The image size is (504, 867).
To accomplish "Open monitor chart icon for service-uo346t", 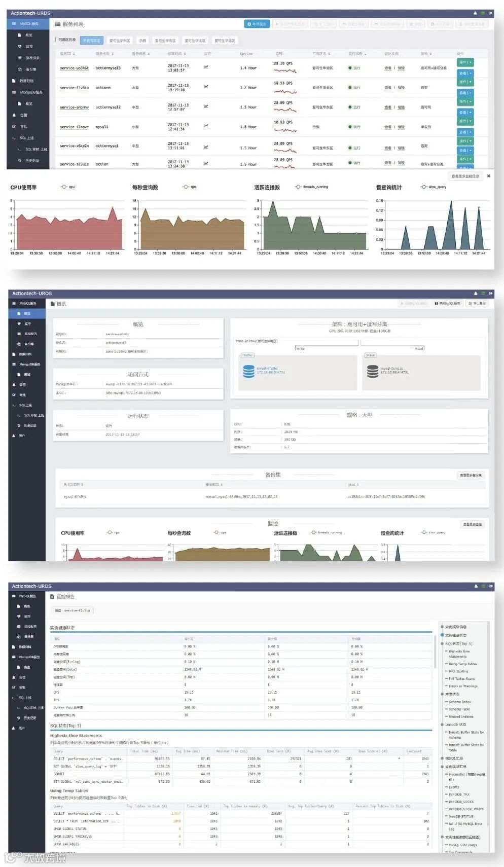I will click(x=206, y=66).
